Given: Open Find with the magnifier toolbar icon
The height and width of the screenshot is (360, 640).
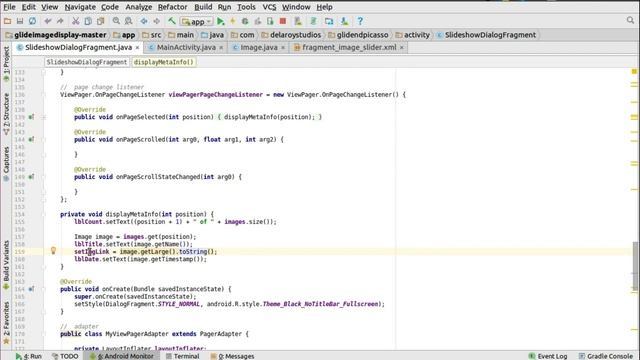Looking at the screenshot, I should pos(116,21).
